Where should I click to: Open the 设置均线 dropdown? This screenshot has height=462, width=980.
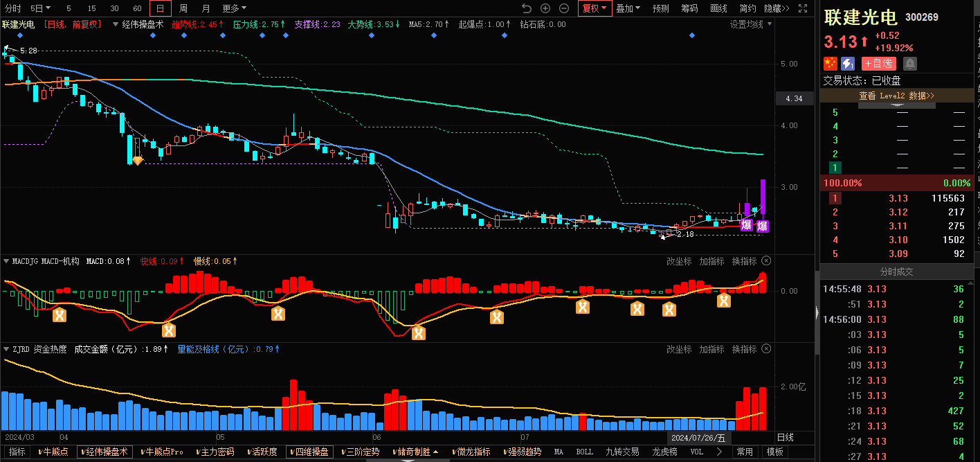[751, 24]
